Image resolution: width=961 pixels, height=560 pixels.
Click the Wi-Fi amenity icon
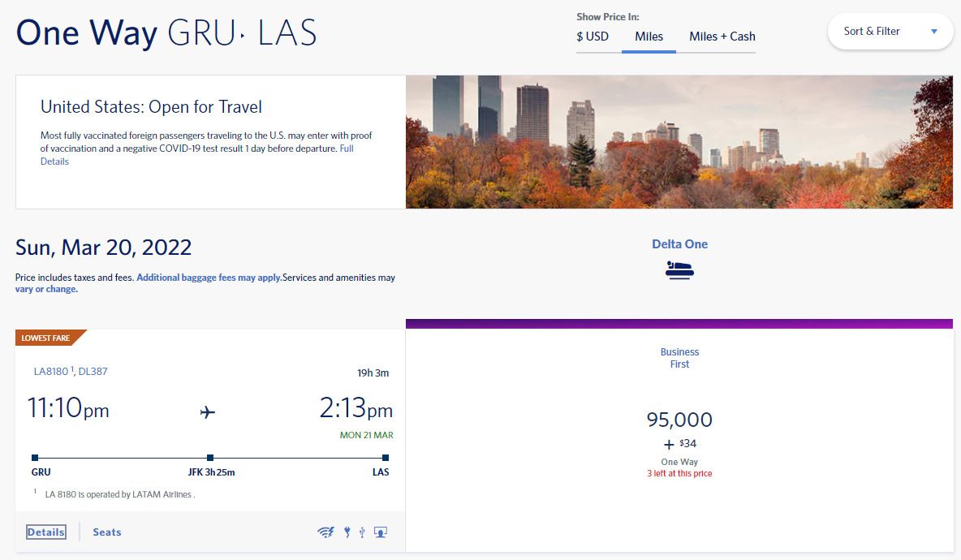(x=326, y=532)
